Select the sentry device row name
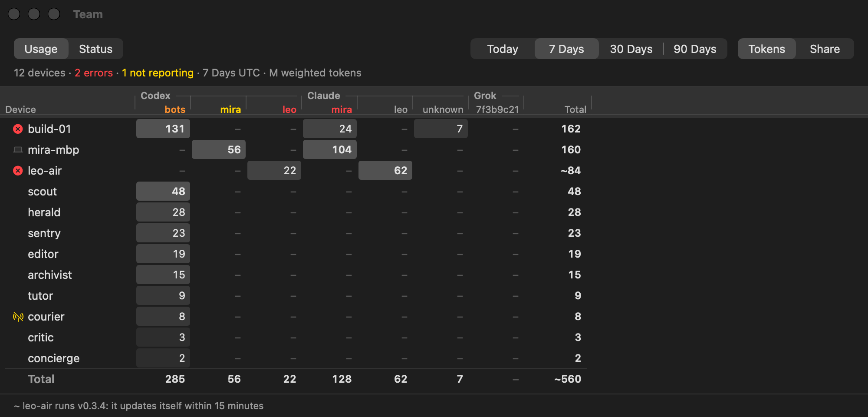868x417 pixels. coord(44,233)
